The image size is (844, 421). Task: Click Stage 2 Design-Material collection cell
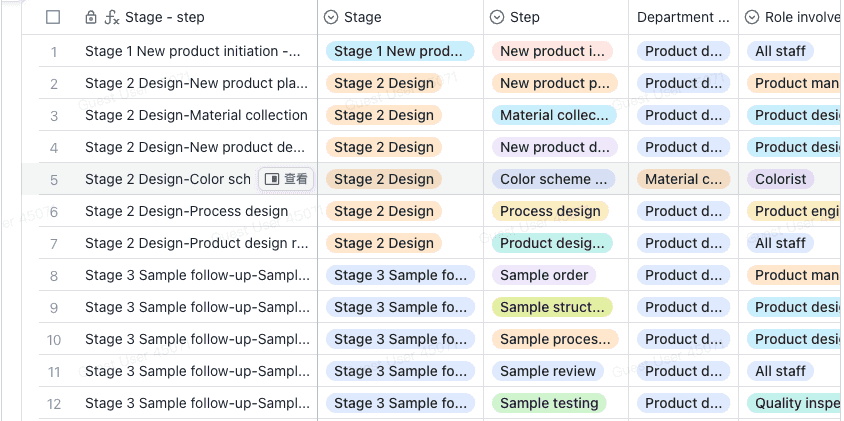196,115
